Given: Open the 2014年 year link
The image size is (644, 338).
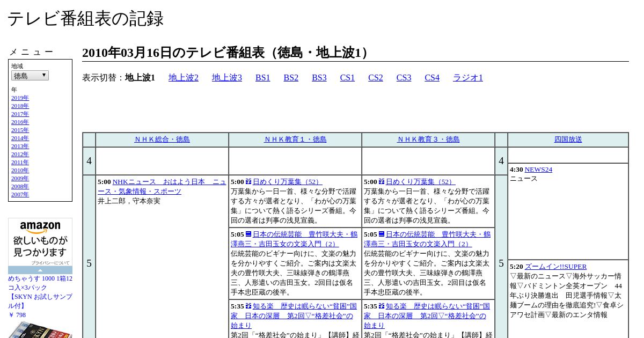Looking at the screenshot, I should point(20,138).
